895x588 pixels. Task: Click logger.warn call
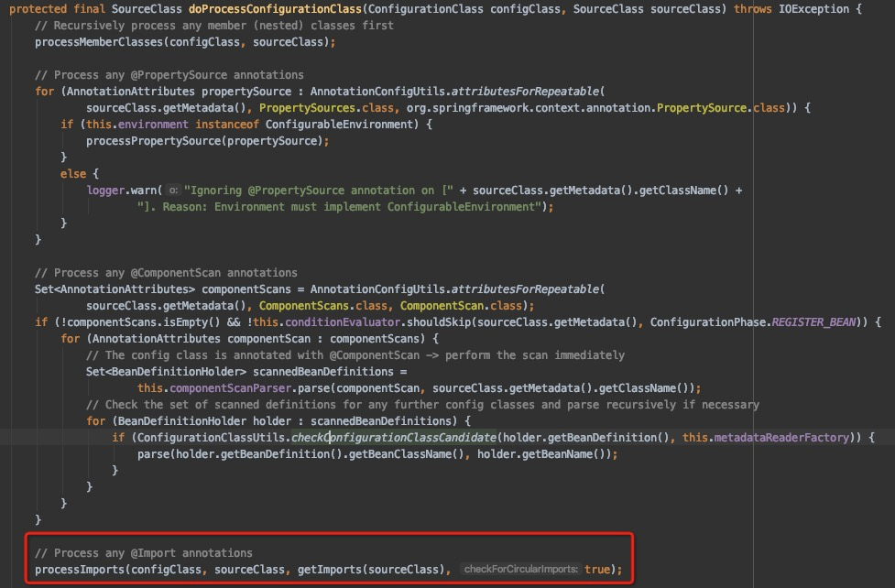pos(121,191)
